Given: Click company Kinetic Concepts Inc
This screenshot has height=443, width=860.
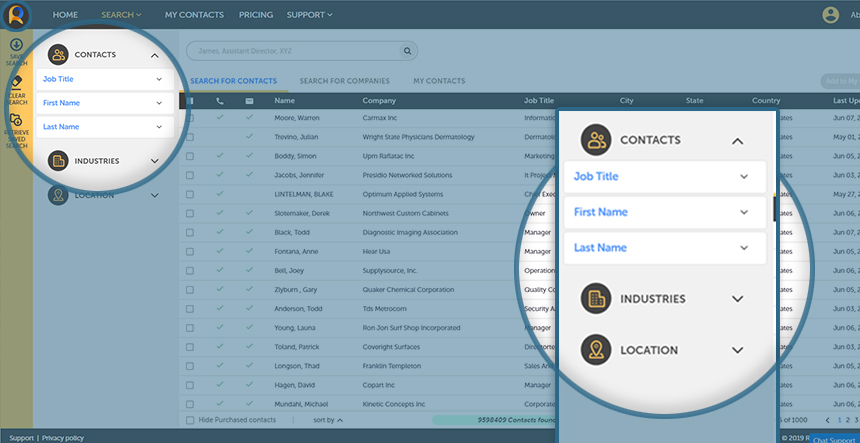Looking at the screenshot, I should (x=394, y=404).
